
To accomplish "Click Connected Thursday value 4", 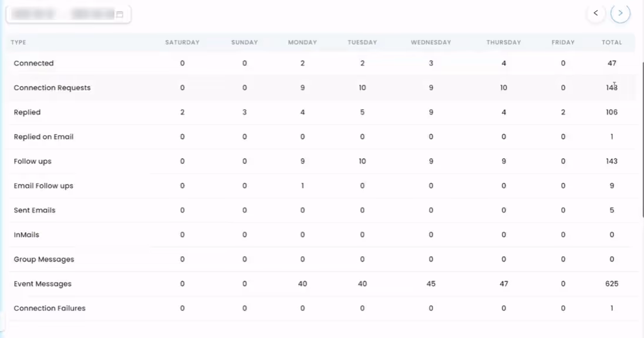I will (x=504, y=63).
